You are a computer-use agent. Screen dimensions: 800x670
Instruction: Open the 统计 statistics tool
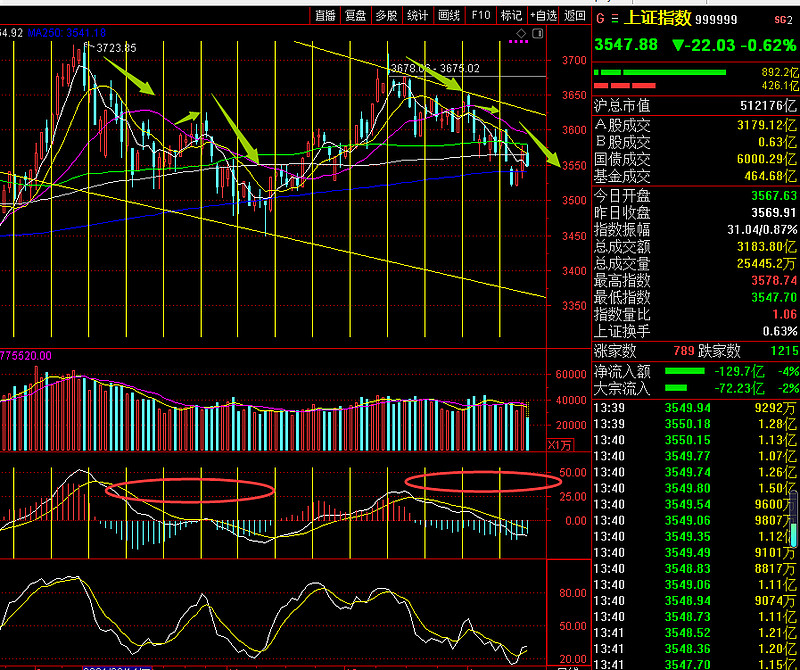(418, 15)
